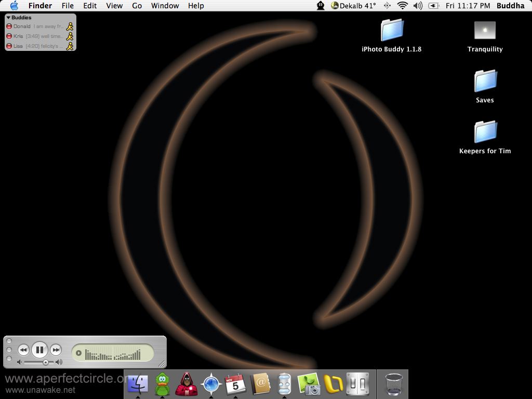Click AIM running man icon for Kris
This screenshot has width=532, height=399.
point(70,36)
